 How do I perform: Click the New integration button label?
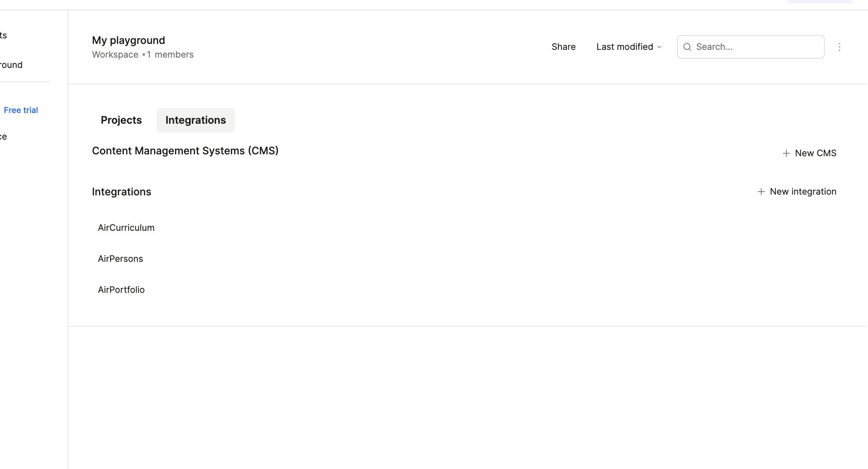803,192
